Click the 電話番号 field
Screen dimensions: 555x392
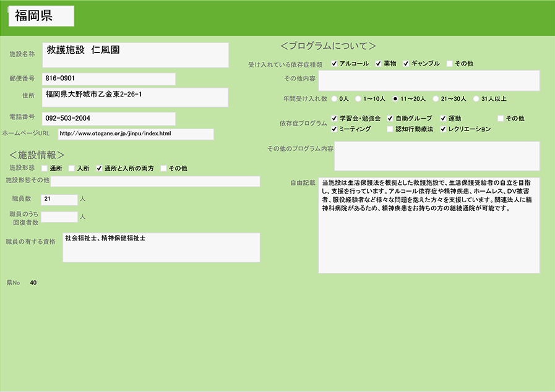(108, 118)
